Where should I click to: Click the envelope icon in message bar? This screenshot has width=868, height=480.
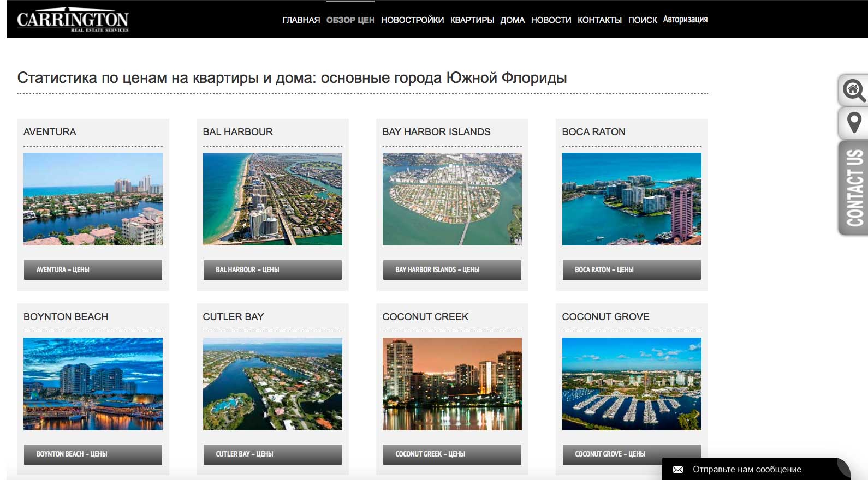[677, 470]
